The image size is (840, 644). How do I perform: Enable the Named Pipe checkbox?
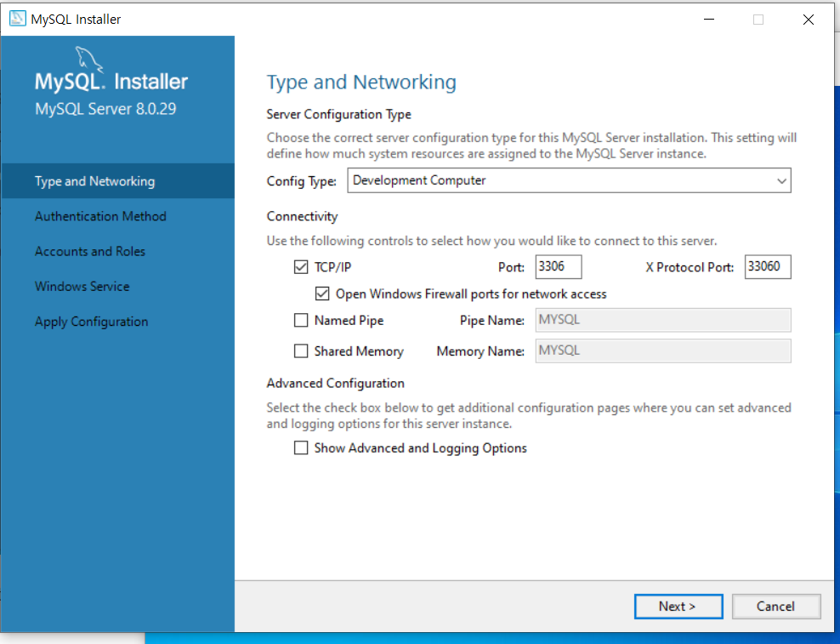(301, 320)
